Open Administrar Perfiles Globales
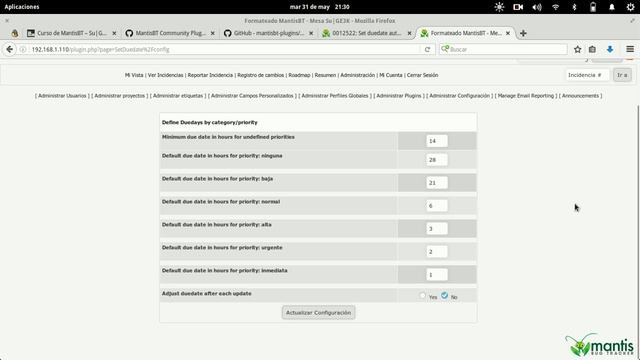640x360 pixels. [x=335, y=96]
